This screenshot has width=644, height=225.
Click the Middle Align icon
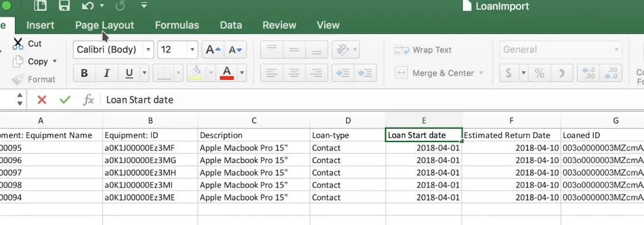tap(294, 50)
